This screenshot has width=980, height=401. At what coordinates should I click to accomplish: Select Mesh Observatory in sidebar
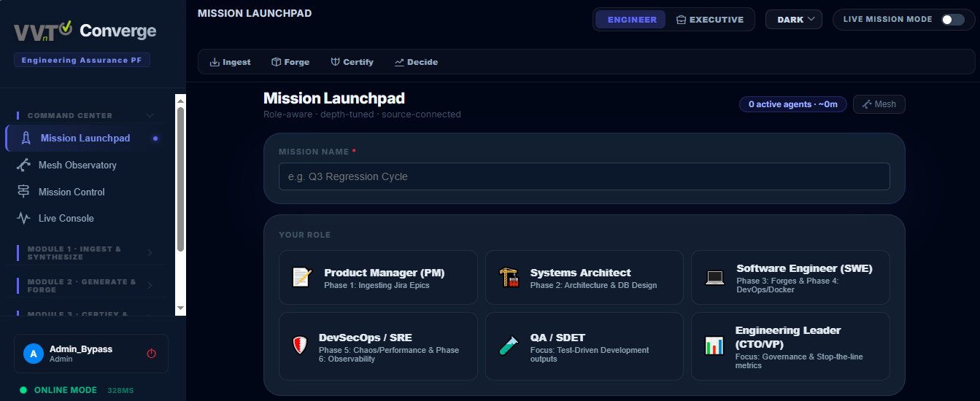tap(85, 166)
